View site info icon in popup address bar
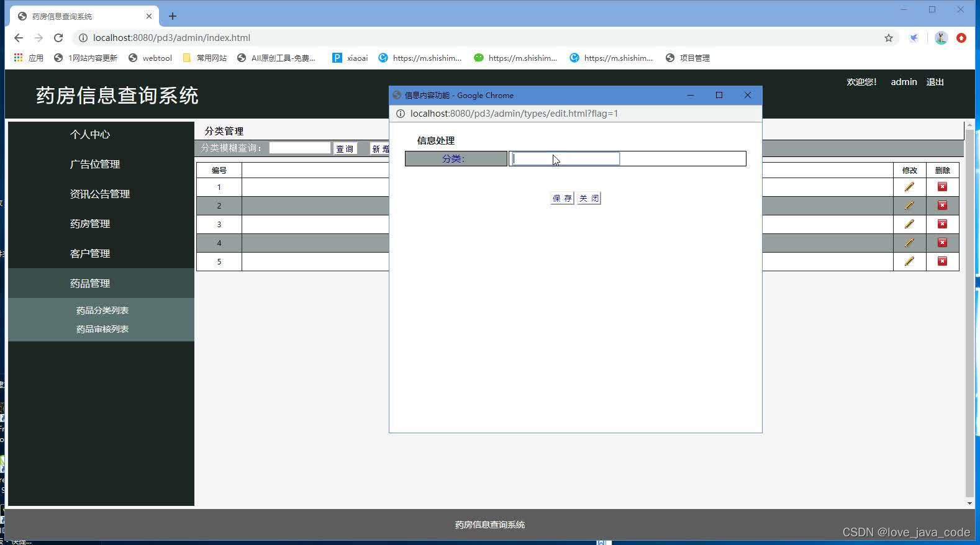 (401, 114)
